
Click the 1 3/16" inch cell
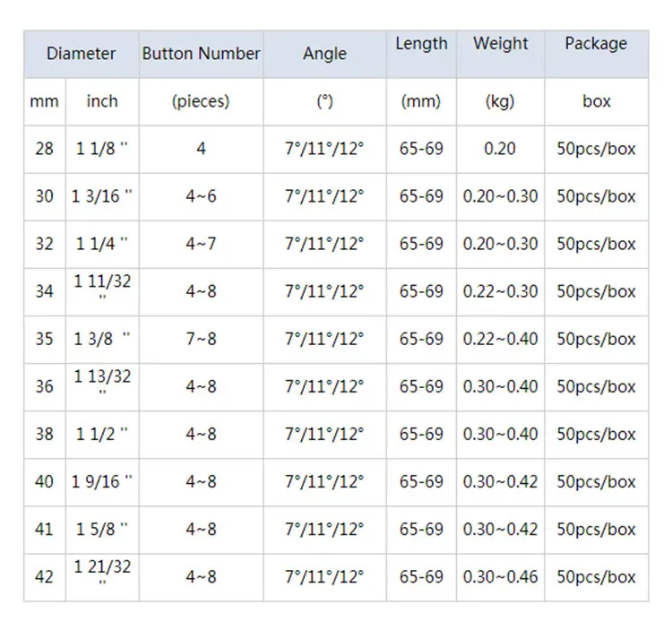[x=102, y=196]
